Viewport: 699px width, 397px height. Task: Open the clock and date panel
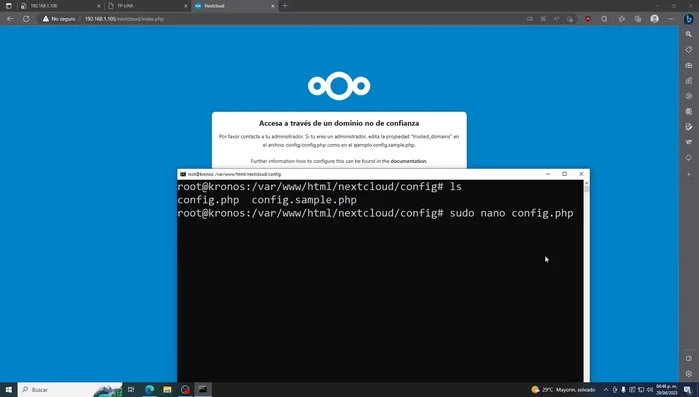(x=666, y=389)
